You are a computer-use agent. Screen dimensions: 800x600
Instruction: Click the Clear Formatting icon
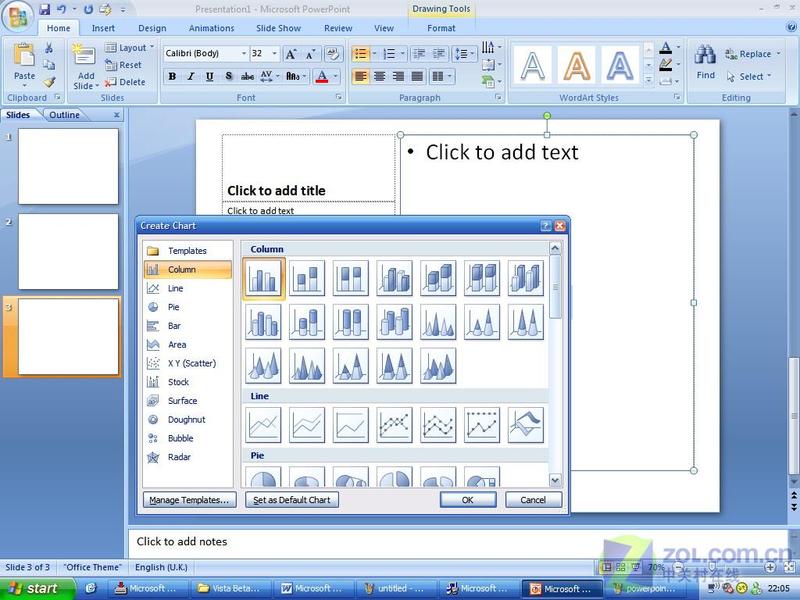(x=333, y=54)
